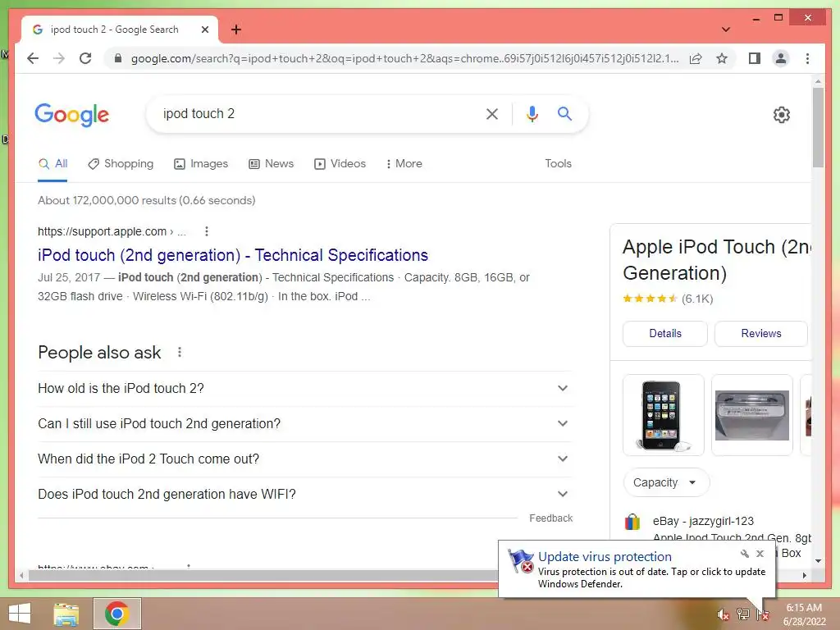
Task: Switch to Shopping results tab
Action: [121, 164]
